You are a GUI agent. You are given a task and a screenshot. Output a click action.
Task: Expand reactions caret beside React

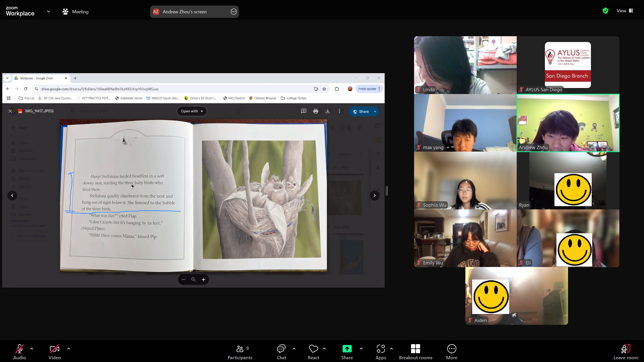pos(324,349)
